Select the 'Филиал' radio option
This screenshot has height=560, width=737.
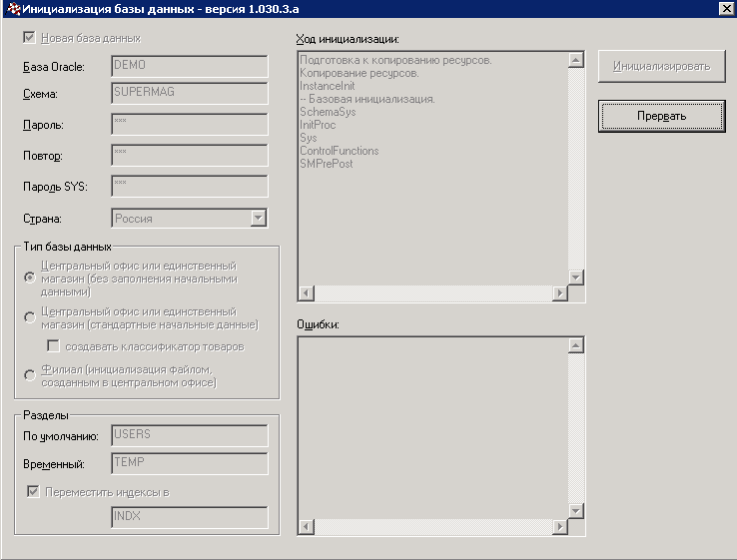30,375
